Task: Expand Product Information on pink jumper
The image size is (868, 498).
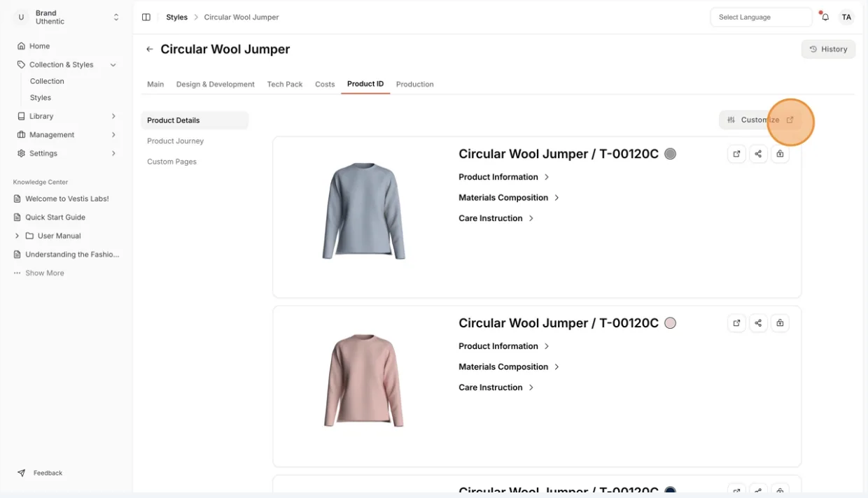Action: [504, 346]
